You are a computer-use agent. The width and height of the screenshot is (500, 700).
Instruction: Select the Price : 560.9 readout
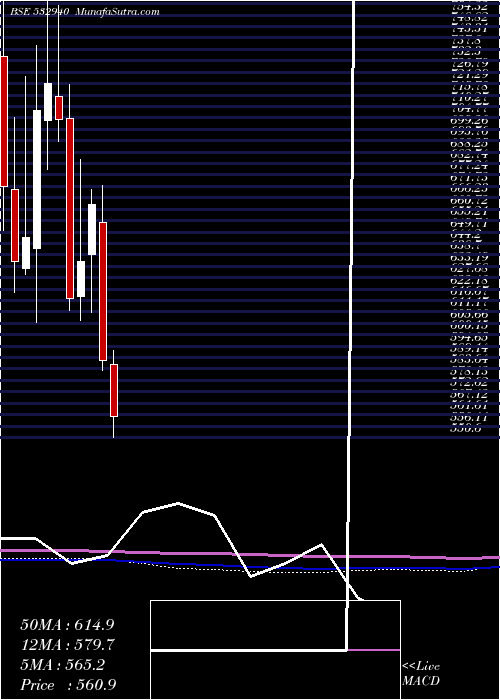pos(68,685)
